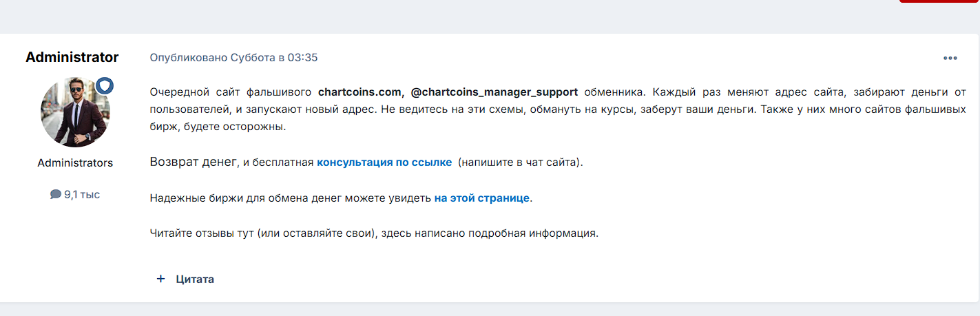
Task: Open the 'Опубликовано Суббота в 03:35' timestamp
Action: point(234,57)
